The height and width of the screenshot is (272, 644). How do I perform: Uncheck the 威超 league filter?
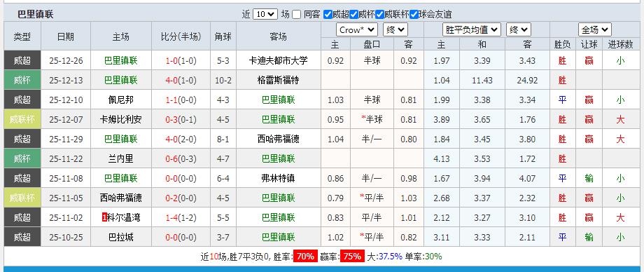coord(328,15)
